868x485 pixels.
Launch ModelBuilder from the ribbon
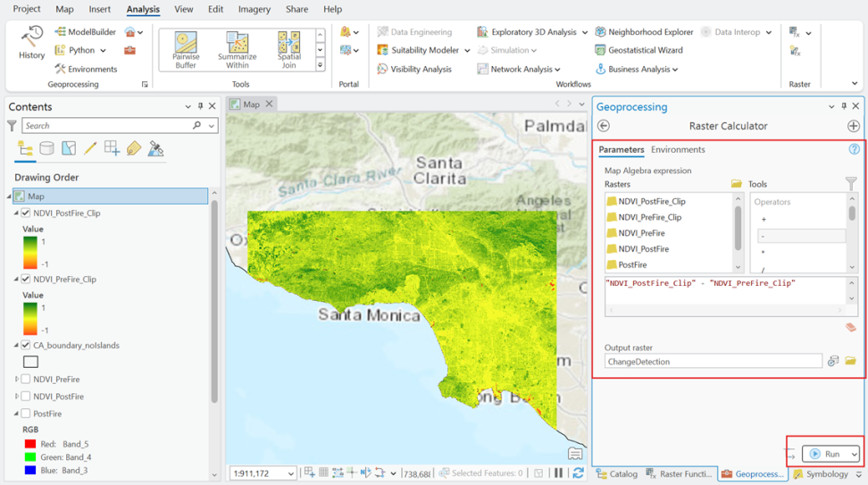click(86, 32)
